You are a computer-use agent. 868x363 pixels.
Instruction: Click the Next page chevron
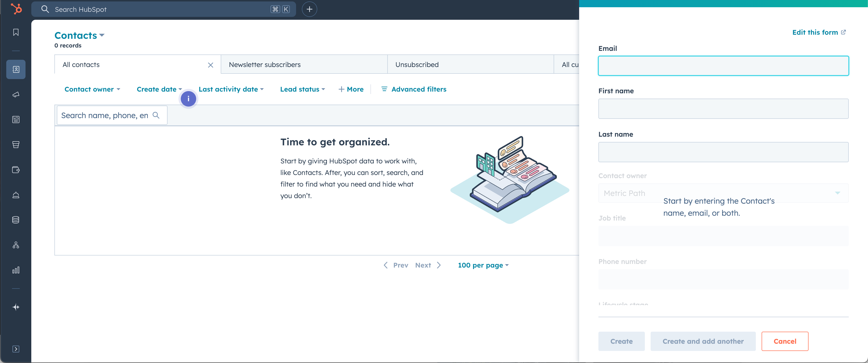[439, 265]
